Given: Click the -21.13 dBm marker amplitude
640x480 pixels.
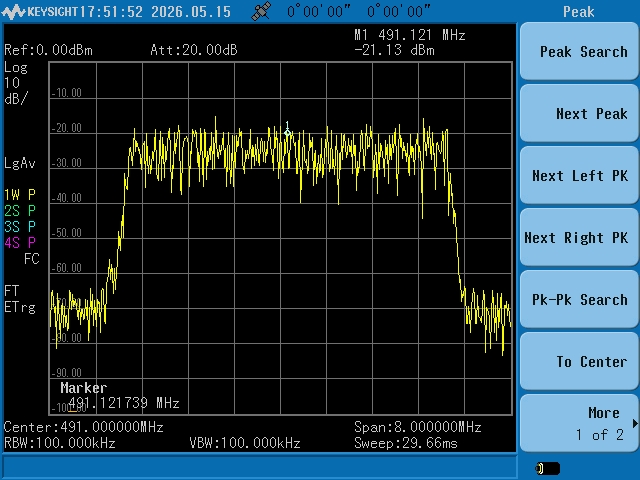Looking at the screenshot, I should pyautogui.click(x=394, y=50).
